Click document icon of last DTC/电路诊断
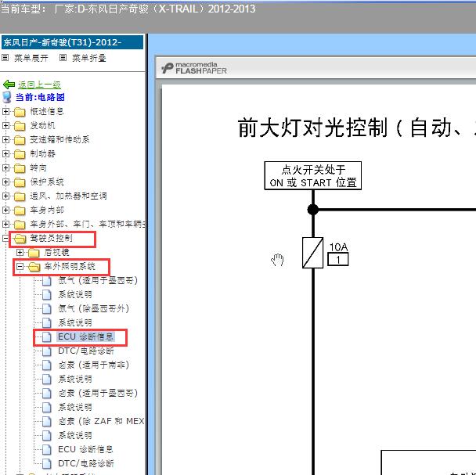Screen dimensions: 476x475 46,463
